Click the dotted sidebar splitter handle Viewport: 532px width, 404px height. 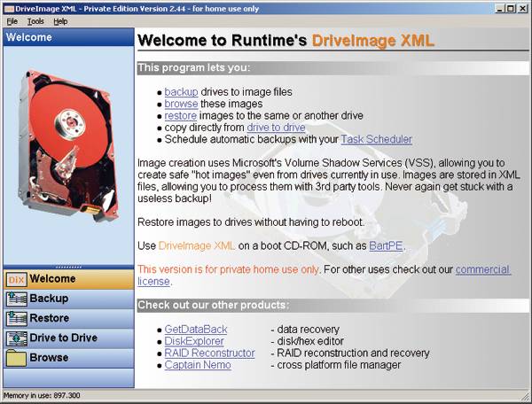click(68, 267)
